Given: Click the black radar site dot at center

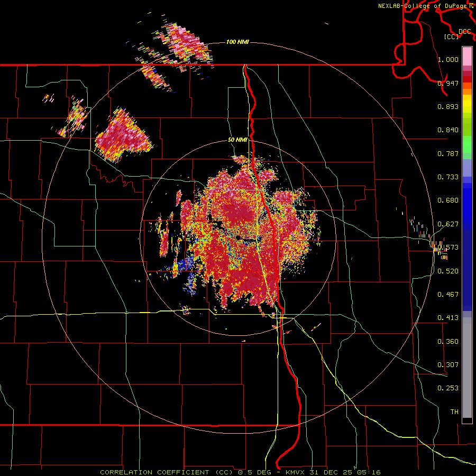Looking at the screenshot, I should pyautogui.click(x=238, y=237).
